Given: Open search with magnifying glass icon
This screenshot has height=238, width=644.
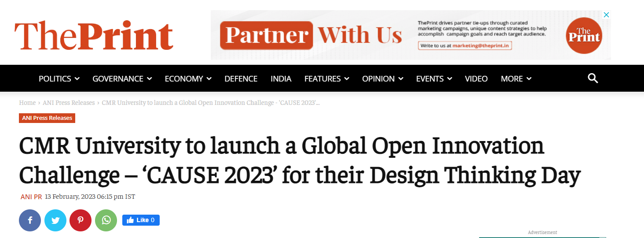Looking at the screenshot, I should click(x=593, y=79).
